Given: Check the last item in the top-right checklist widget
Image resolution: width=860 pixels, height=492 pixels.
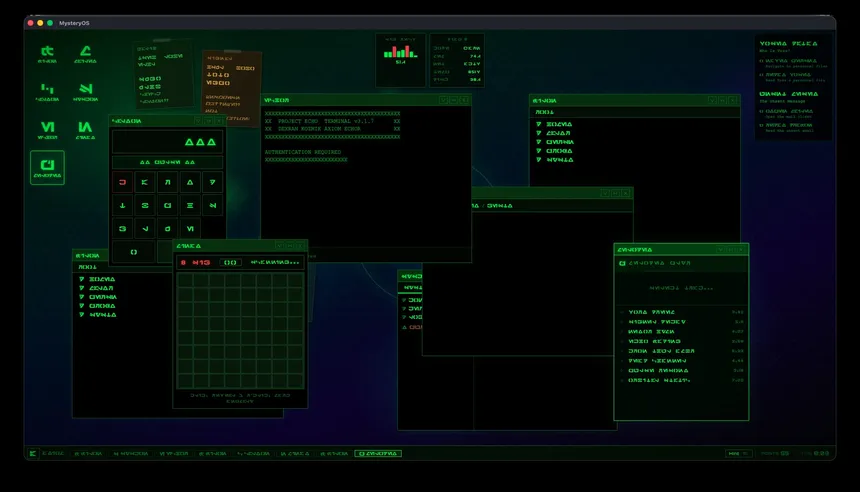Looking at the screenshot, I should 761,124.
